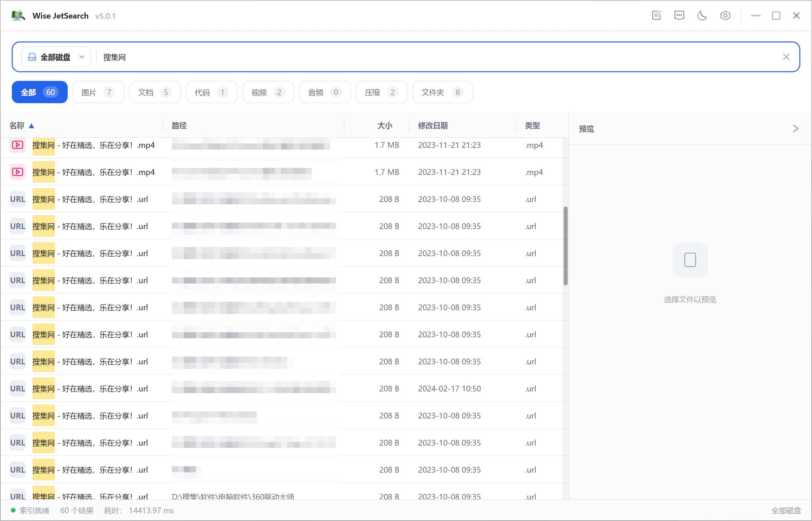Screen dimensions: 812x521
Task: Click the .mp4 type cell in second row
Action: click(x=534, y=172)
